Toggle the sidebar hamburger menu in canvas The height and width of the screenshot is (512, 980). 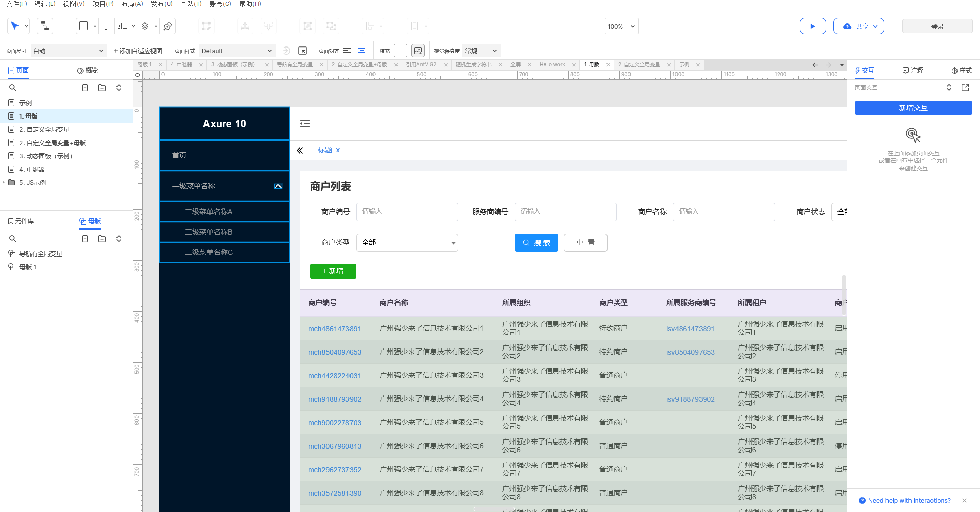(305, 123)
